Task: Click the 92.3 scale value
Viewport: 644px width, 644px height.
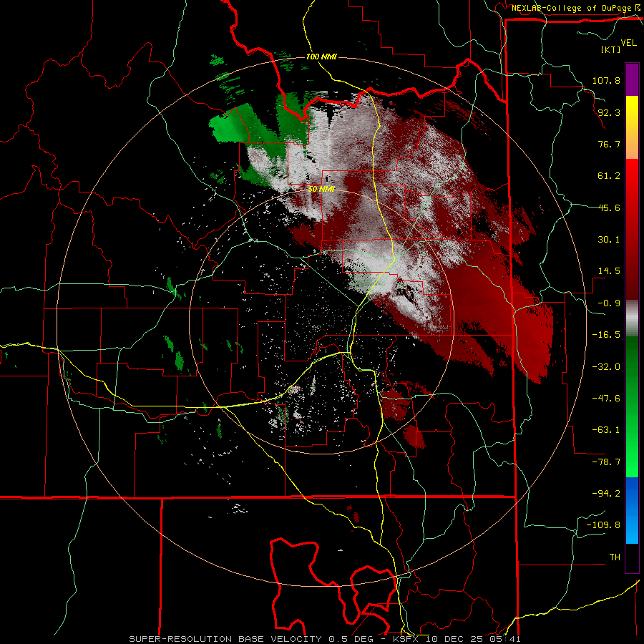Action: (x=609, y=112)
